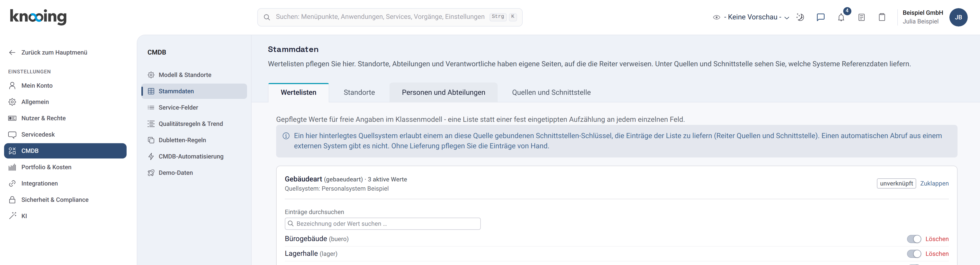Screen dimensions: 980x265
Task: Switch to the Standorte tab
Action: pyautogui.click(x=359, y=92)
